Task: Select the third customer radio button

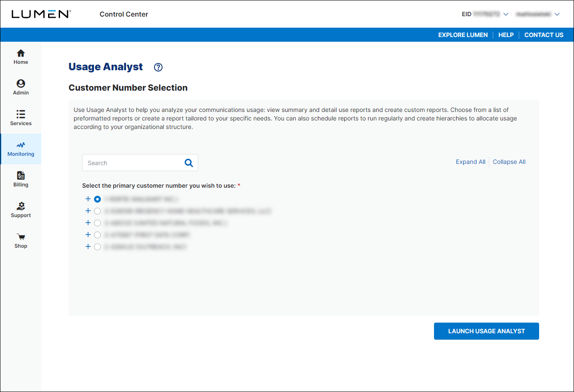Action: 97,223
